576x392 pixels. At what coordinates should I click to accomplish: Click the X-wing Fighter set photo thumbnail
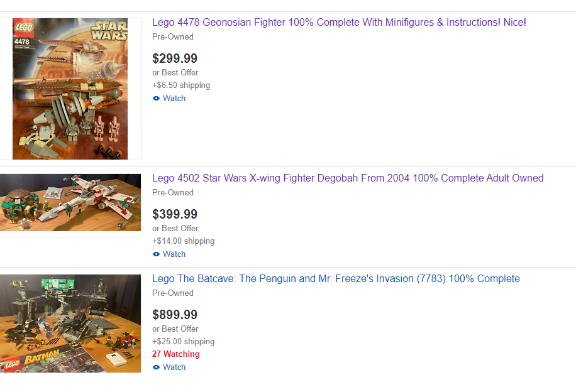click(70, 203)
